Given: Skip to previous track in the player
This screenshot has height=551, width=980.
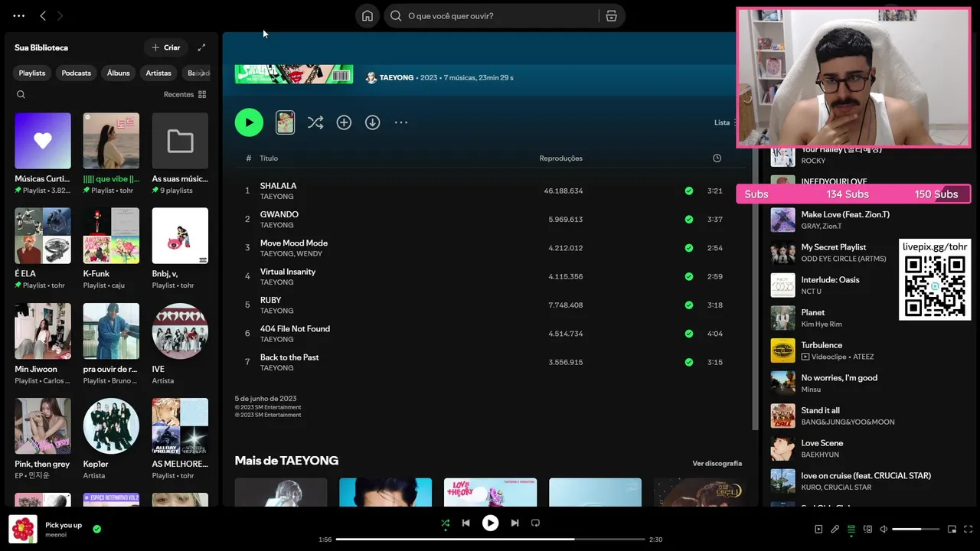Looking at the screenshot, I should tap(465, 523).
